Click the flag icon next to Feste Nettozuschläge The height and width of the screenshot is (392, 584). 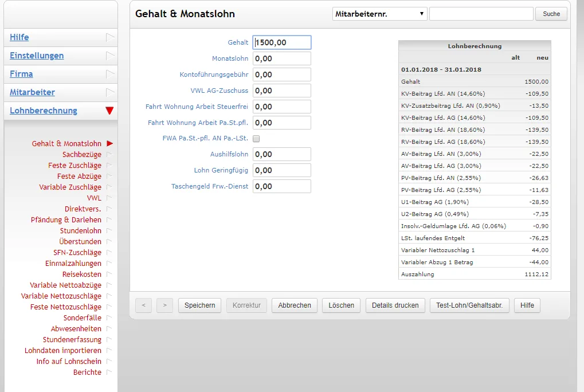click(109, 307)
